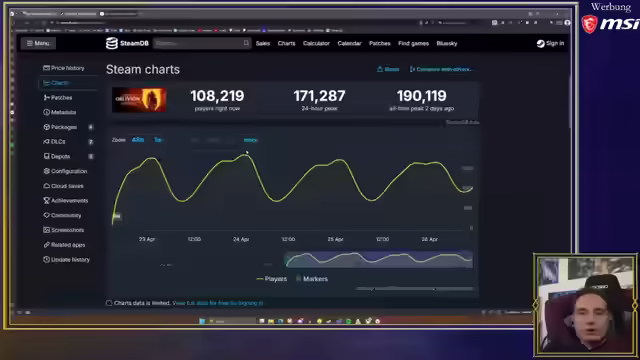Open the Patches sidebar section

tap(58, 98)
